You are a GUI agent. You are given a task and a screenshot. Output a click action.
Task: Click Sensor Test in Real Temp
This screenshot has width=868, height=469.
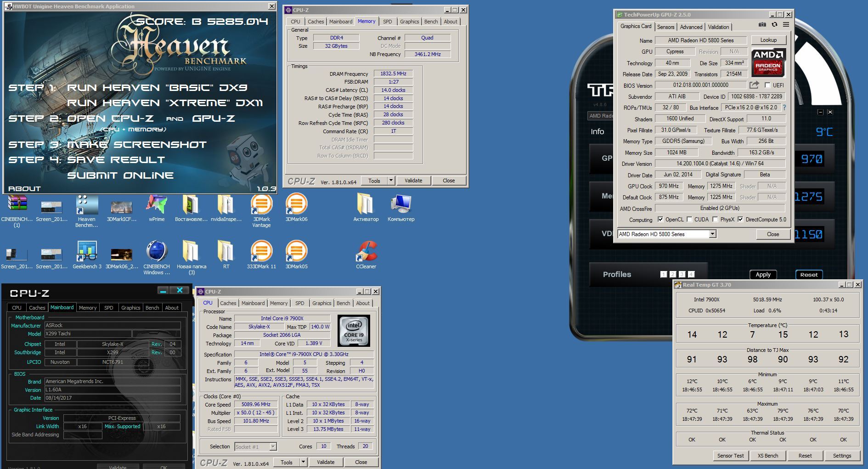pos(730,456)
